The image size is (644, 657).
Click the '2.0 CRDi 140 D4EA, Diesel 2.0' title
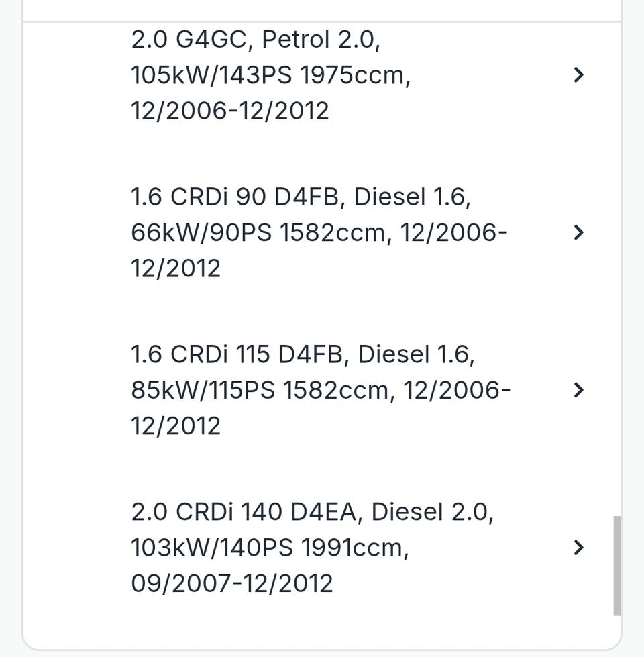pyautogui.click(x=312, y=512)
